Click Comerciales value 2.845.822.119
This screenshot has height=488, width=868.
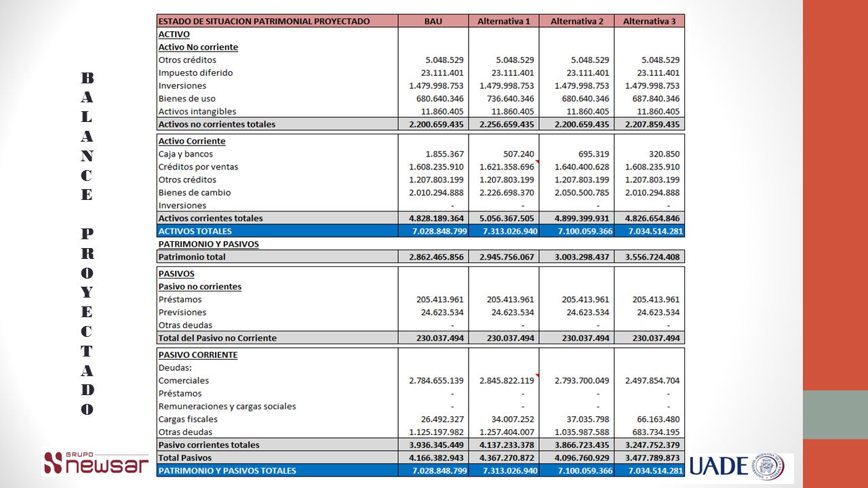507,381
